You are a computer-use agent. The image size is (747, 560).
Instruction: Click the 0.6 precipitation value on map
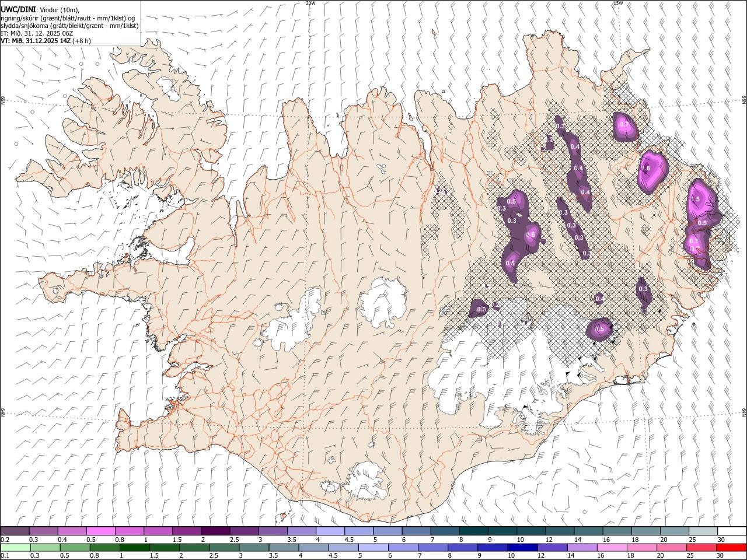point(530,235)
